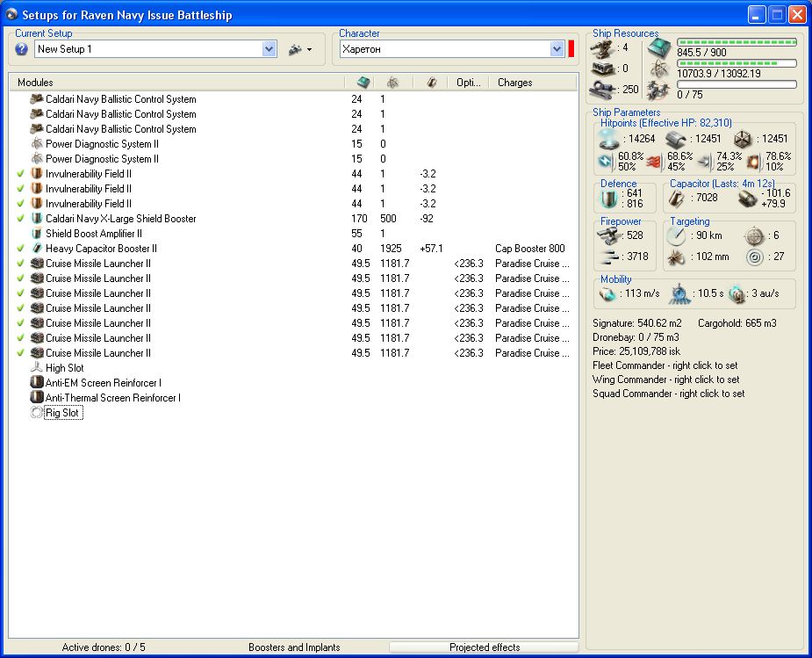812x658 pixels.
Task: Click the capacitor amount icon beside 7028
Action: 676,198
